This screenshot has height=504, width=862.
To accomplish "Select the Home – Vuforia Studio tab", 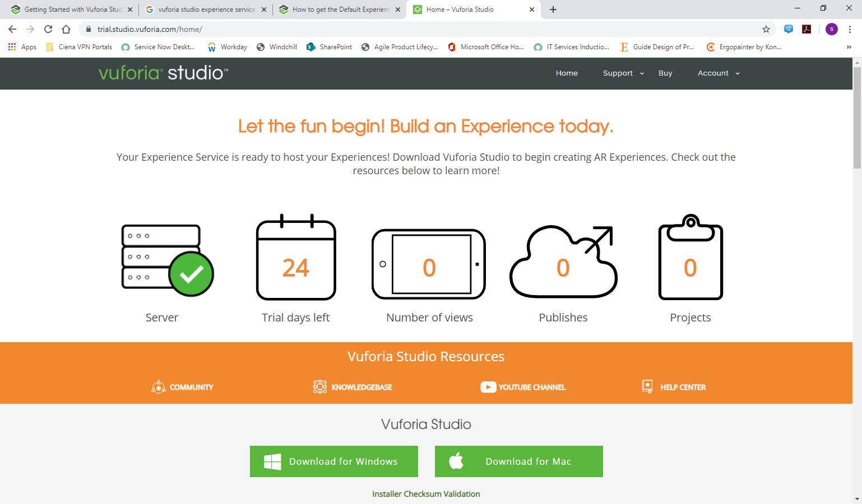I will point(474,10).
